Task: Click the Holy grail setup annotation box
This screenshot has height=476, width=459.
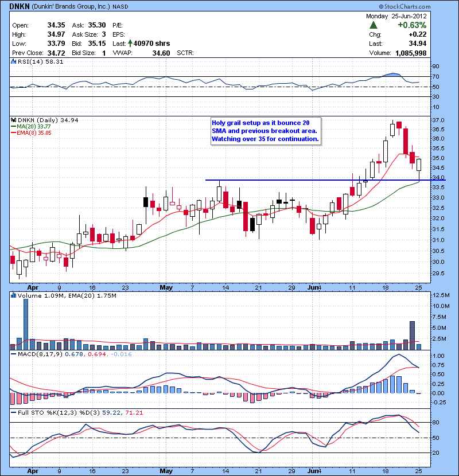Action: pyautogui.click(x=266, y=131)
